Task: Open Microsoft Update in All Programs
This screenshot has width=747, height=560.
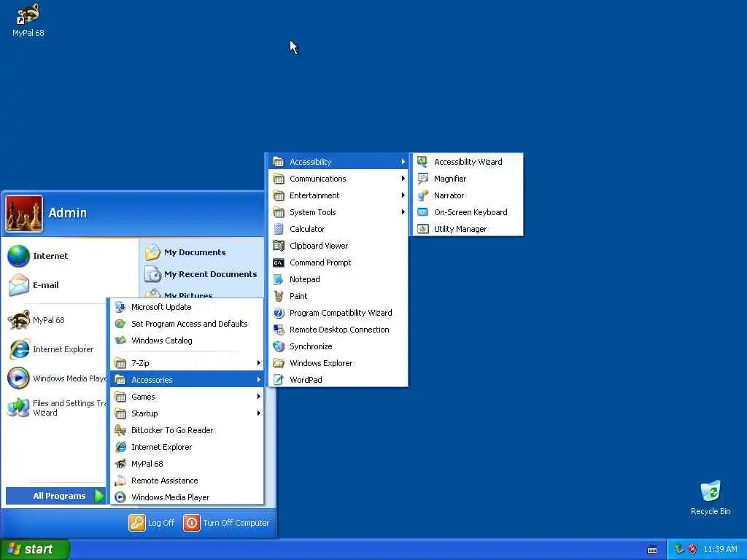Action: [x=187, y=307]
